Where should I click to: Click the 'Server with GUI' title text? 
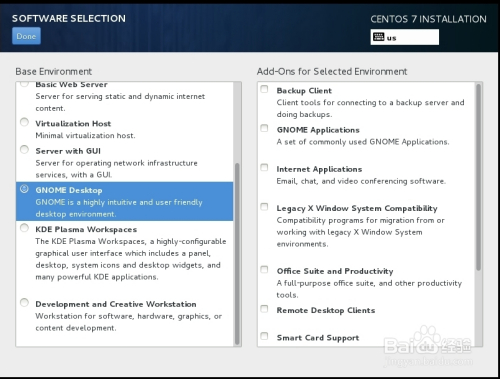68,151
